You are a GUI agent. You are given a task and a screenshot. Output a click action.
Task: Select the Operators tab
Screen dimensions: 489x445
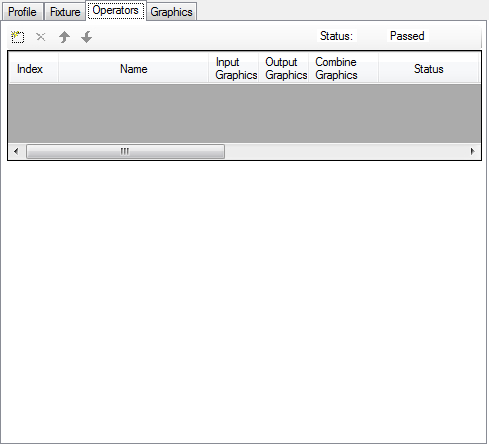click(x=116, y=10)
